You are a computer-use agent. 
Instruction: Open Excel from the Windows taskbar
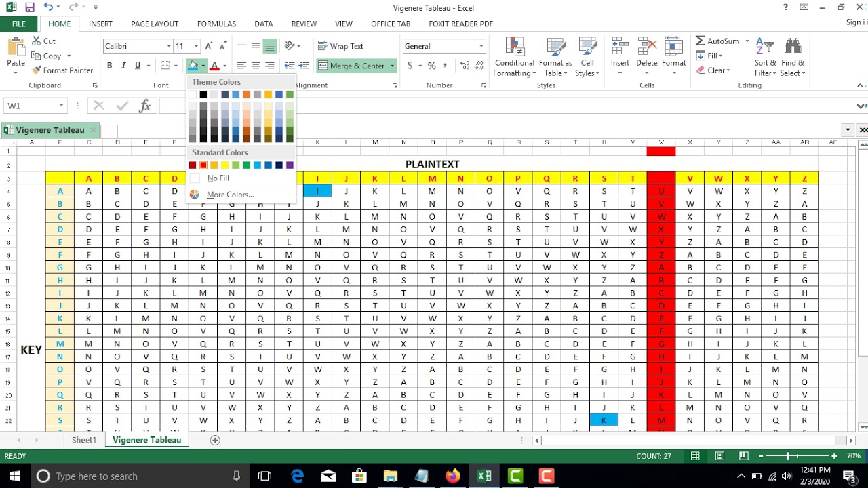tap(484, 476)
